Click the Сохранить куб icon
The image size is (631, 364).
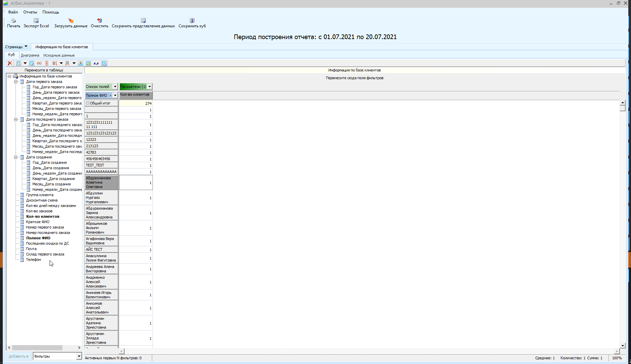click(x=192, y=21)
